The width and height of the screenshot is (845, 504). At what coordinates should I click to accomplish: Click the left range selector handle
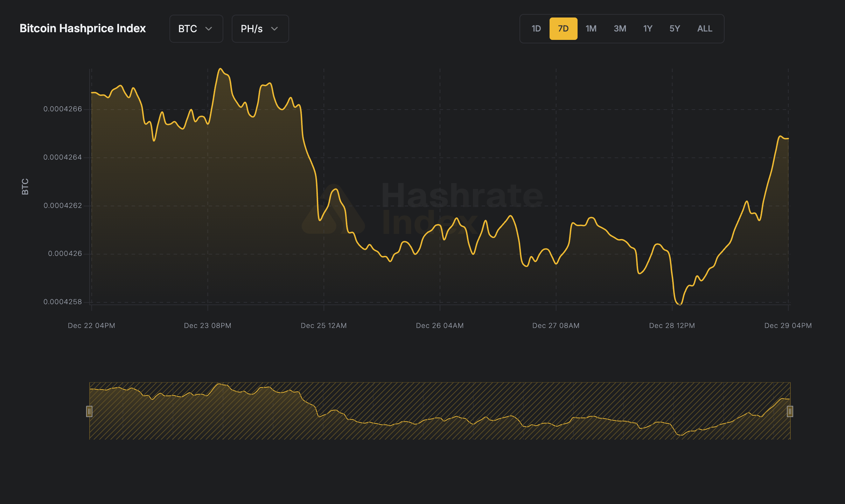90,412
